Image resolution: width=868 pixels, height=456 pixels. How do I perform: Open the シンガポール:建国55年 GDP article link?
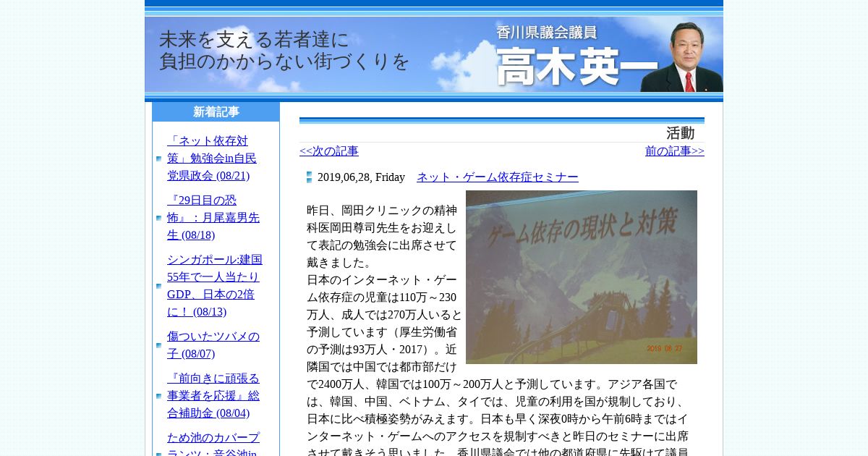pyautogui.click(x=215, y=286)
